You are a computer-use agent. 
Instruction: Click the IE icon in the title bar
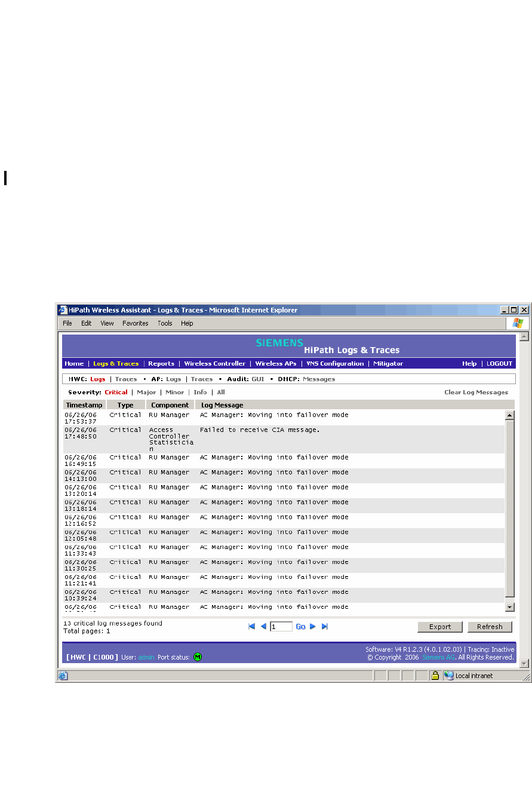tap(63, 310)
